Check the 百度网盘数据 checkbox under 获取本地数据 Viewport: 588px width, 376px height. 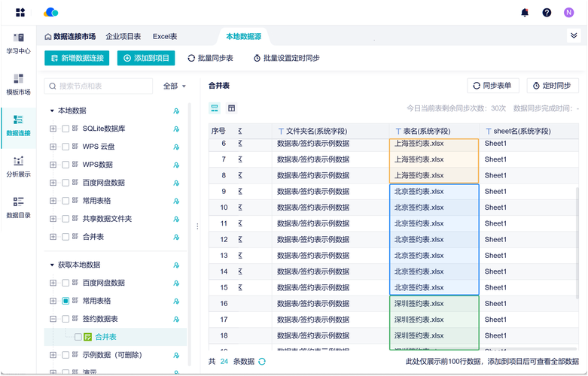click(66, 283)
